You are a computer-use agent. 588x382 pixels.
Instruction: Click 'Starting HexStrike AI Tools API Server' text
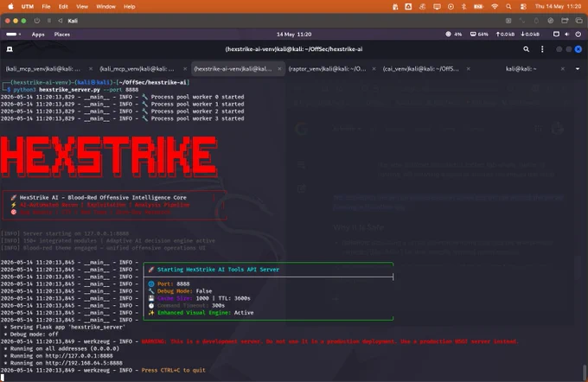[x=218, y=270]
